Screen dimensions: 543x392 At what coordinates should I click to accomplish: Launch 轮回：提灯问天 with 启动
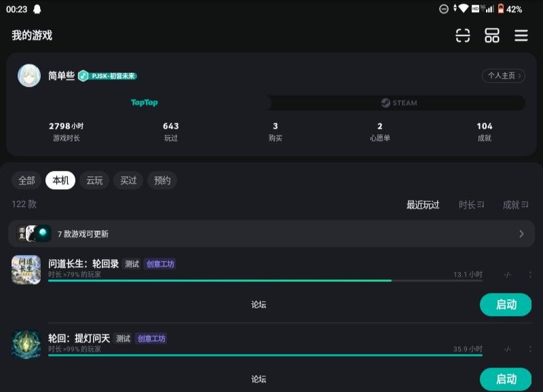(506, 379)
